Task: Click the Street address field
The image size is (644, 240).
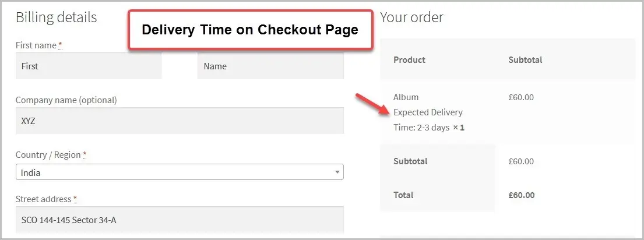Action: [x=180, y=220]
